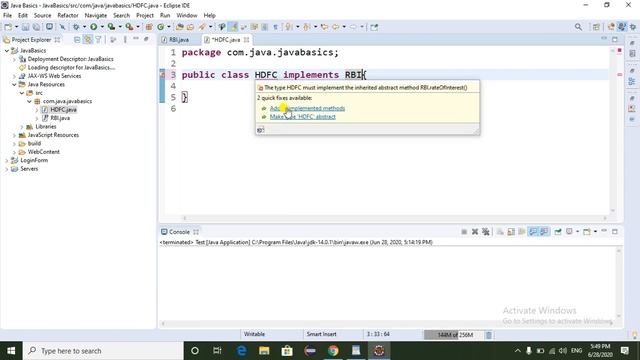640x360 pixels.
Task: Collapse the Java Resources tree node
Action: pos(14,84)
